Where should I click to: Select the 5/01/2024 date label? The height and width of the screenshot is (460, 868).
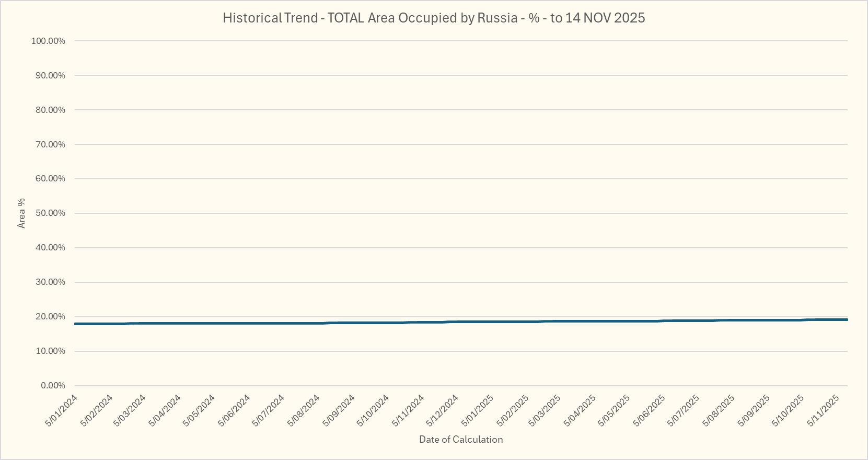pos(62,411)
